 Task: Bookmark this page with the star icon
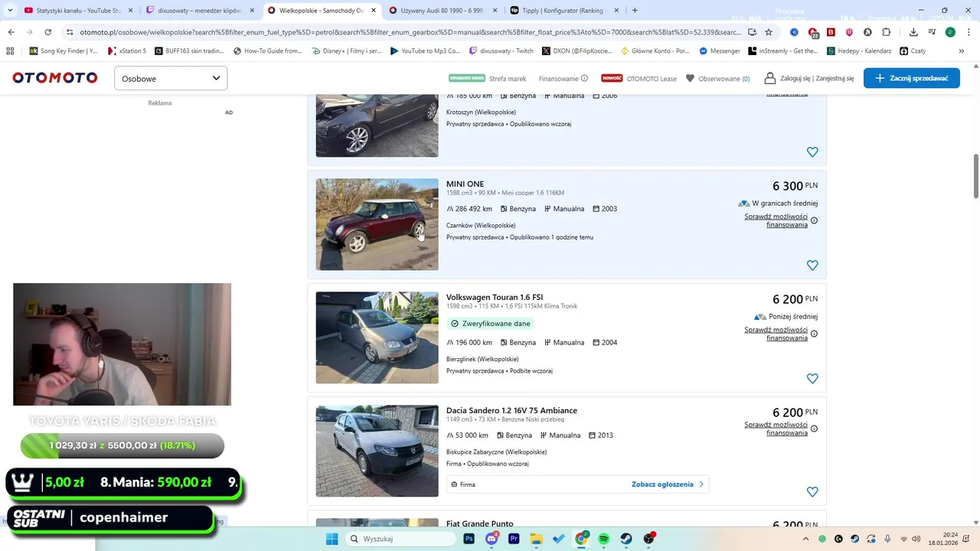769,32
